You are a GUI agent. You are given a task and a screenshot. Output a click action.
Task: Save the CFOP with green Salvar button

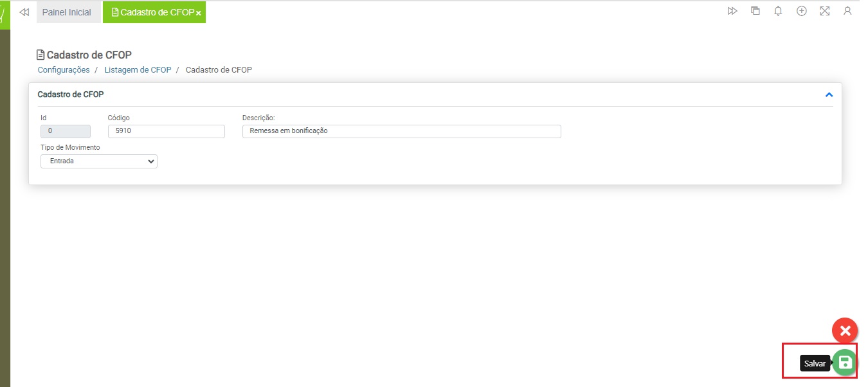(x=845, y=363)
